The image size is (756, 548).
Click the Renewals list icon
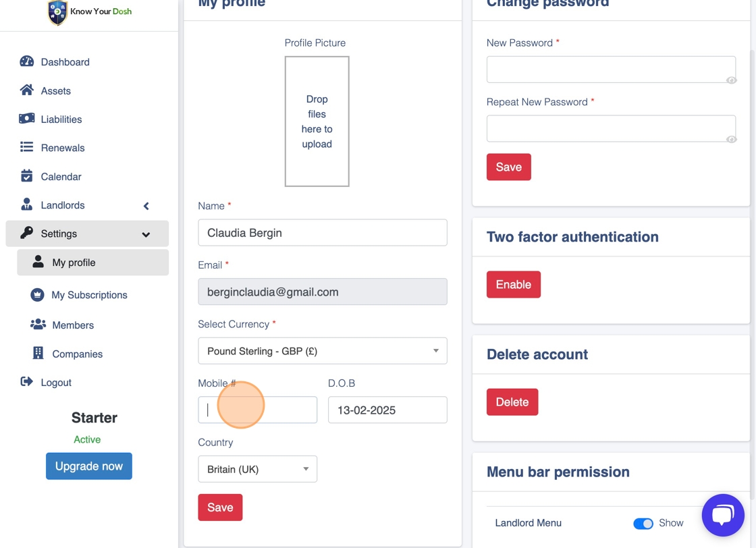point(27,147)
